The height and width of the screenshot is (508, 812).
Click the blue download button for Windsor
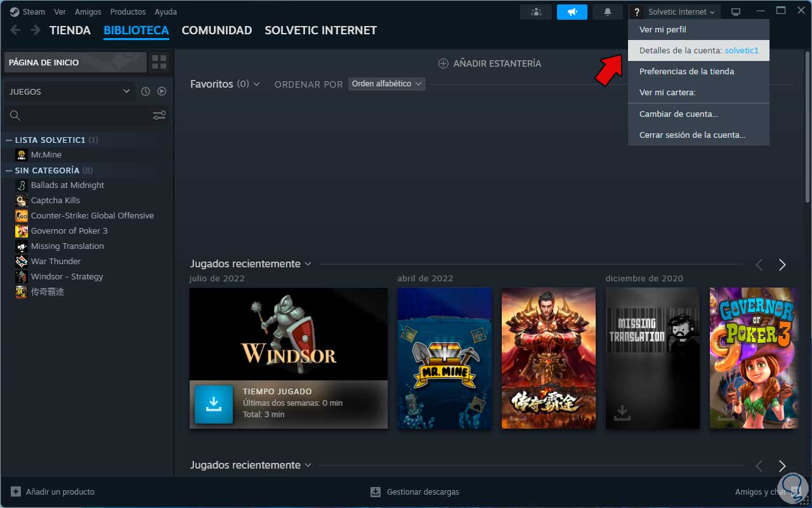pyautogui.click(x=214, y=404)
